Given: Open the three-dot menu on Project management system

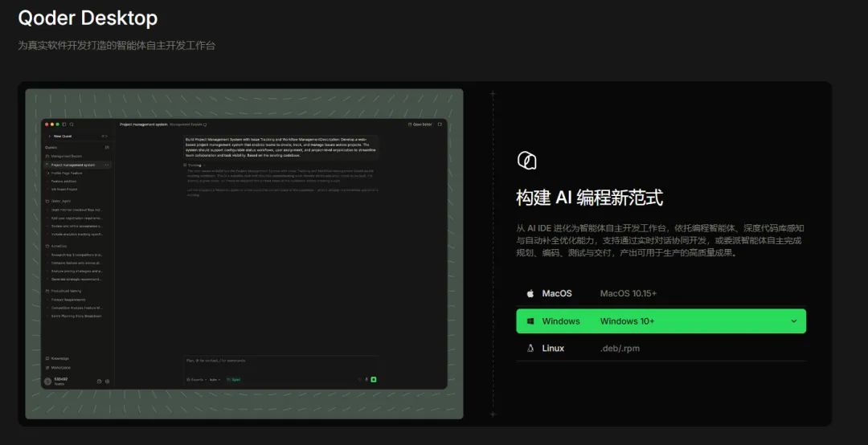Looking at the screenshot, I should [x=106, y=165].
